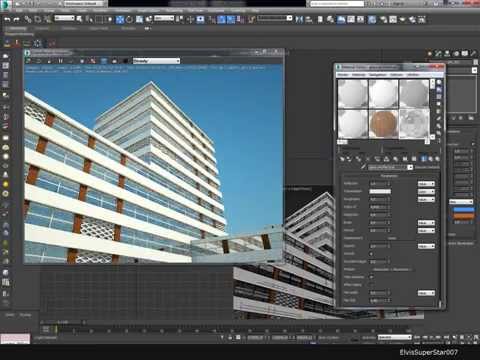
Task: Click the selection lock icon in status bar
Action: 230,338
